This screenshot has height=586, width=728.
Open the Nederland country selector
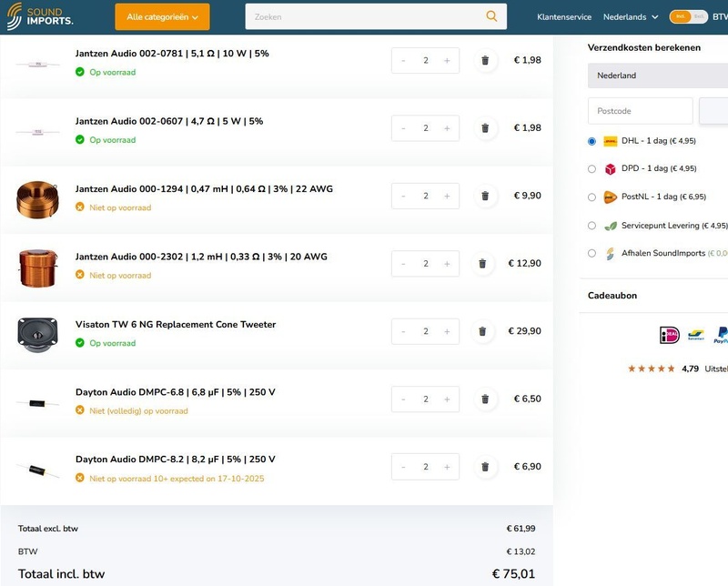[657, 76]
